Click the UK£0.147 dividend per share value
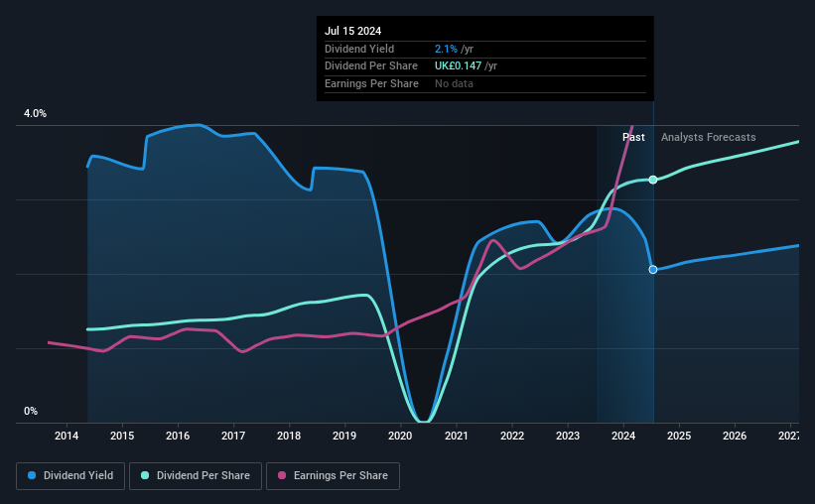Screen dimensions: 815x504 click(458, 66)
